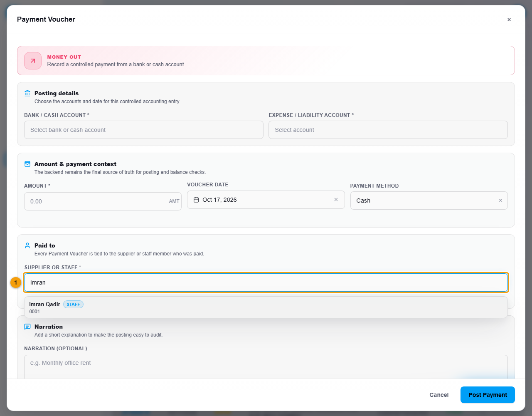Image resolution: width=532 pixels, height=416 pixels.
Task: Clear the Oct 17, 2026 voucher date
Action: pyautogui.click(x=336, y=200)
